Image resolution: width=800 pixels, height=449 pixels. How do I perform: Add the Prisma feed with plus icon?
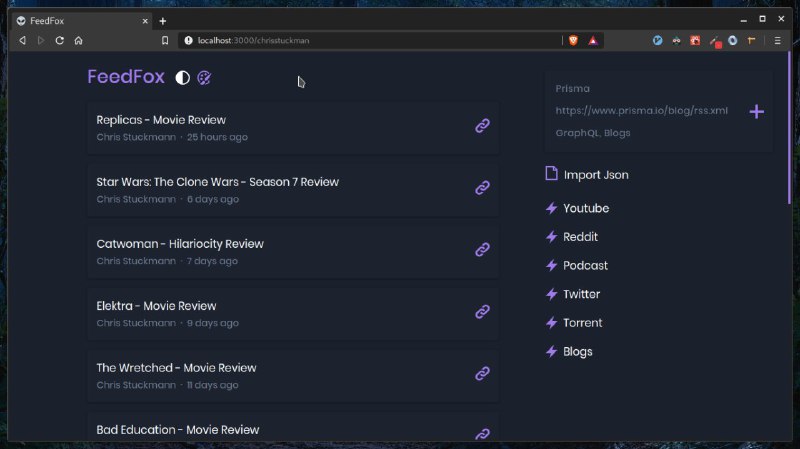(756, 111)
